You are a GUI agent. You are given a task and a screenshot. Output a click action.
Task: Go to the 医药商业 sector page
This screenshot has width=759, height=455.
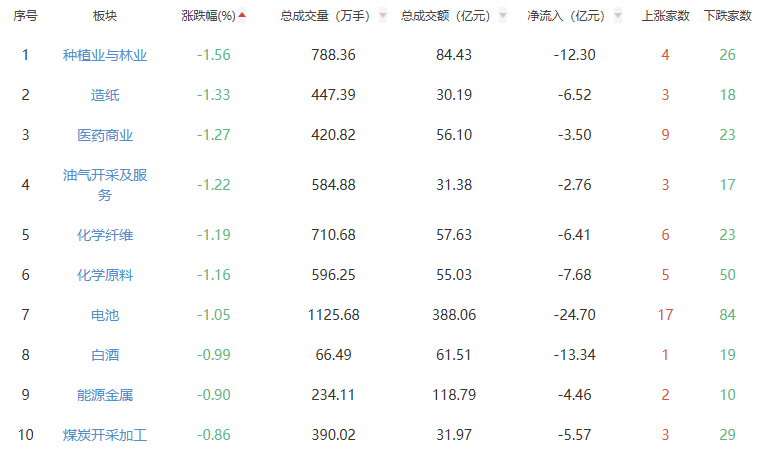(x=105, y=135)
